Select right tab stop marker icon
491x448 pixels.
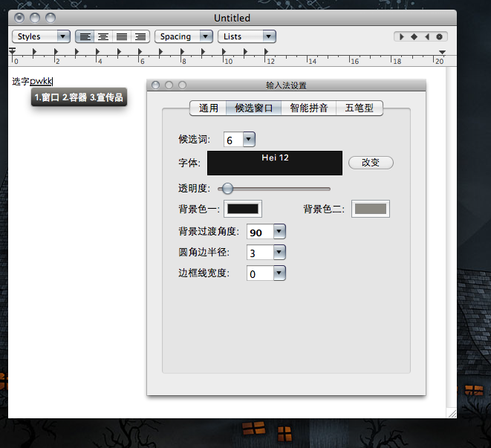(x=427, y=36)
